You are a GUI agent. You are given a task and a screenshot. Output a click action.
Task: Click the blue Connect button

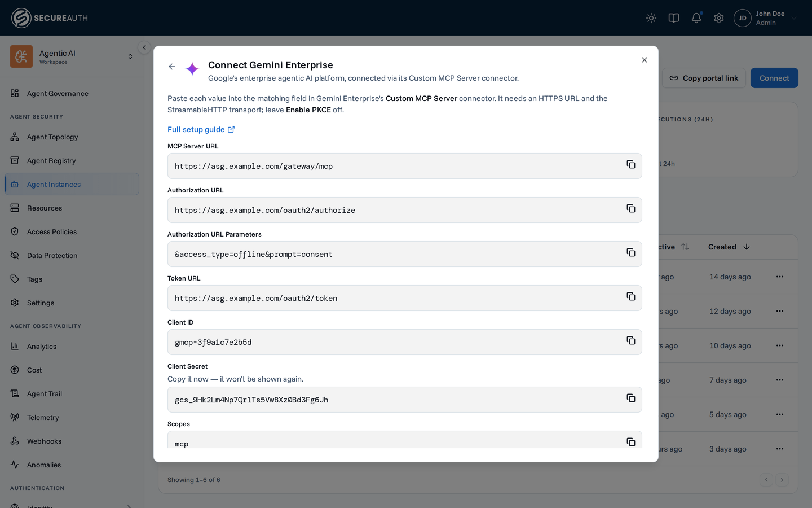click(774, 78)
